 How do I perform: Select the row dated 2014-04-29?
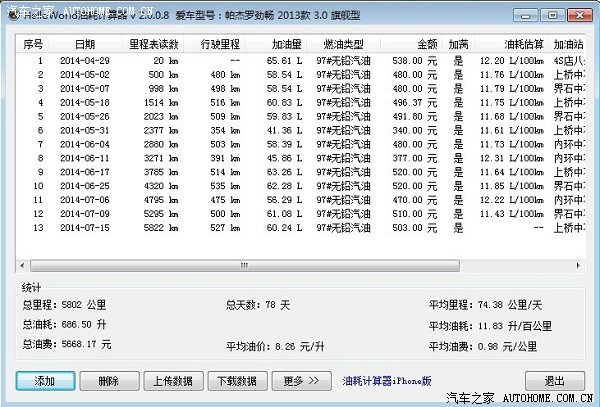tap(82, 60)
